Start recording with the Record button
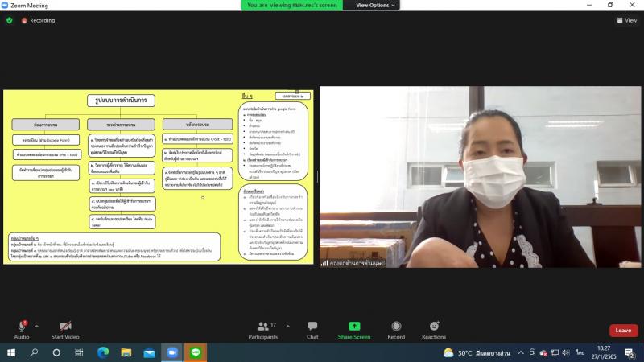 pos(396,330)
